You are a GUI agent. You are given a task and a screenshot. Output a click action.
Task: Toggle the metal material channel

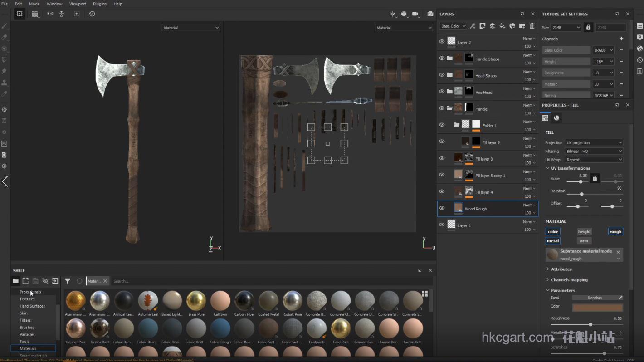pos(553,241)
